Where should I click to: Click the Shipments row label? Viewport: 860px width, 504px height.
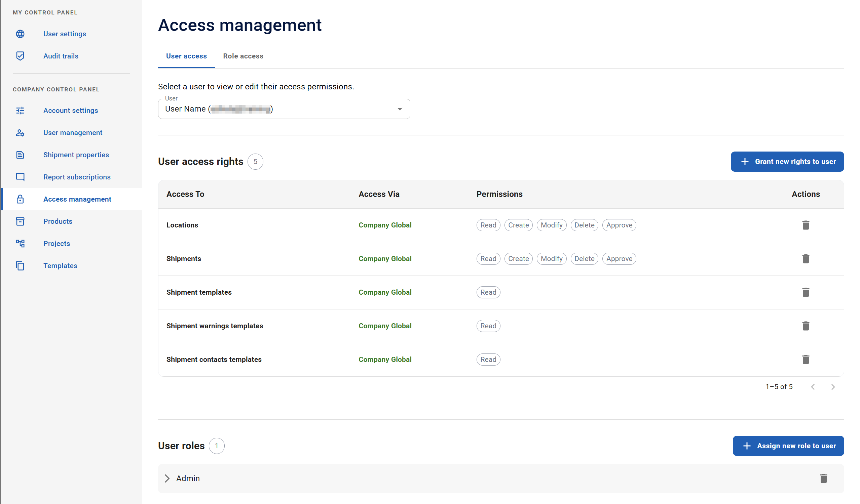[x=184, y=259]
